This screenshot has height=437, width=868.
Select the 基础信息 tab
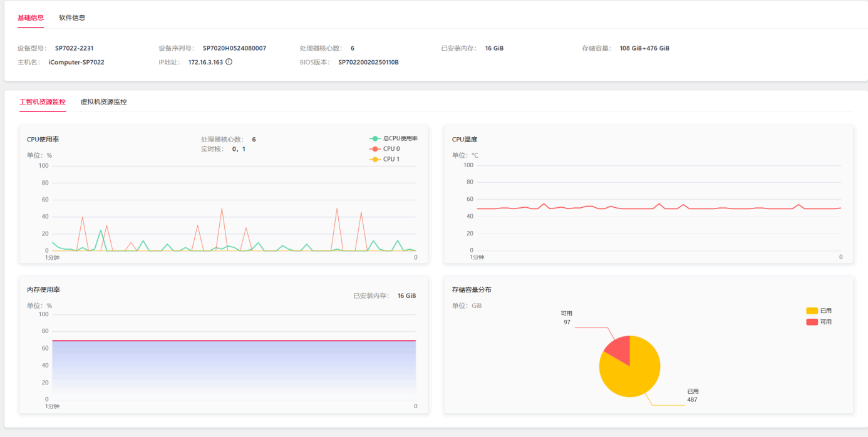pyautogui.click(x=31, y=18)
